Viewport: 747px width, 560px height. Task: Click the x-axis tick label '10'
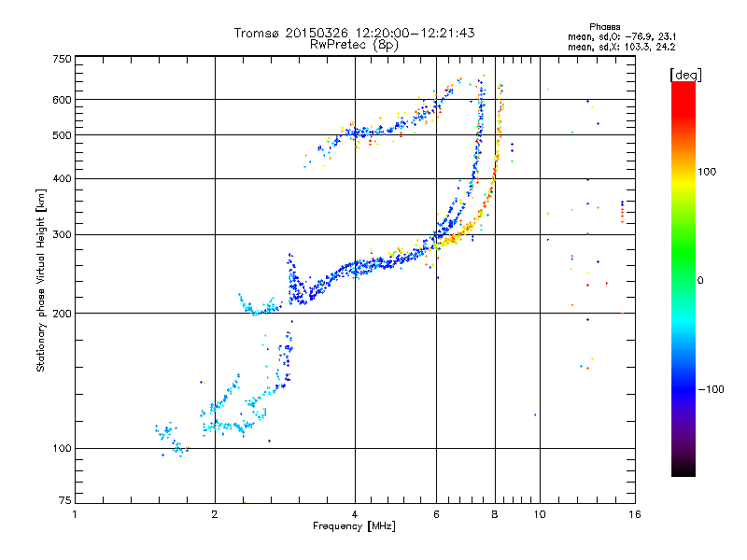540,514
